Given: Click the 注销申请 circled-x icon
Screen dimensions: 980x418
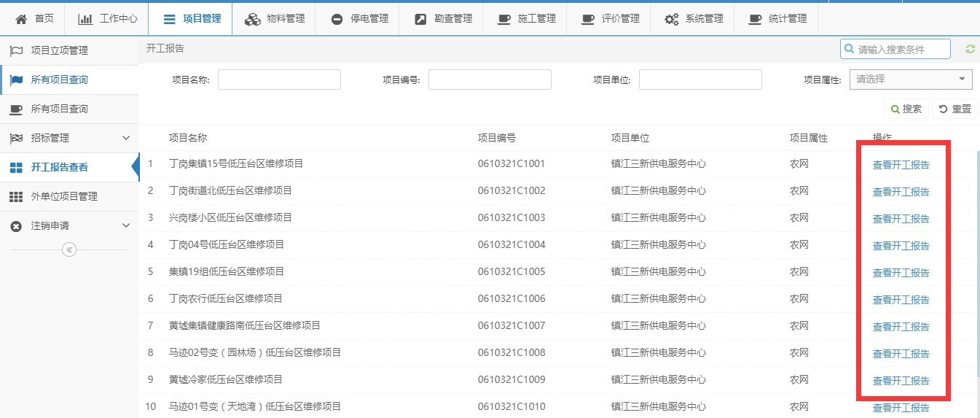Looking at the screenshot, I should pyautogui.click(x=16, y=226).
